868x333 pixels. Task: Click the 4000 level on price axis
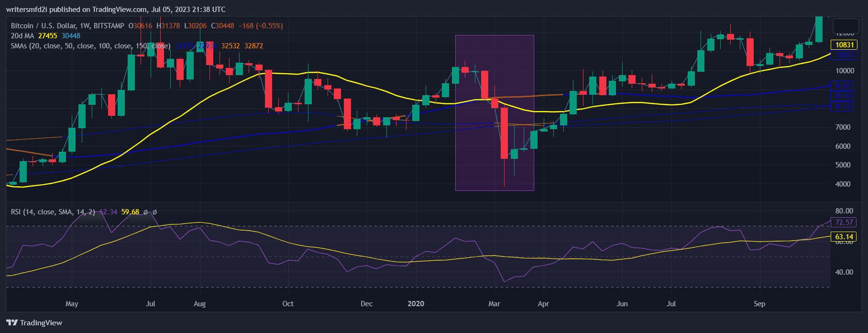(843, 184)
